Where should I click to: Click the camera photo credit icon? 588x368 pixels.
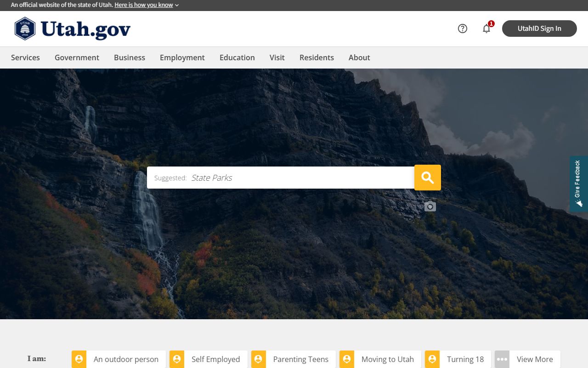click(x=430, y=206)
